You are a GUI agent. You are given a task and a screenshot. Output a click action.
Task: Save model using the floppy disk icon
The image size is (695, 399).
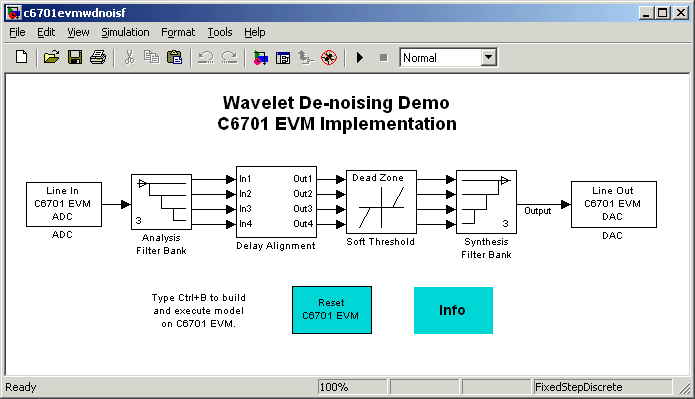coord(75,58)
